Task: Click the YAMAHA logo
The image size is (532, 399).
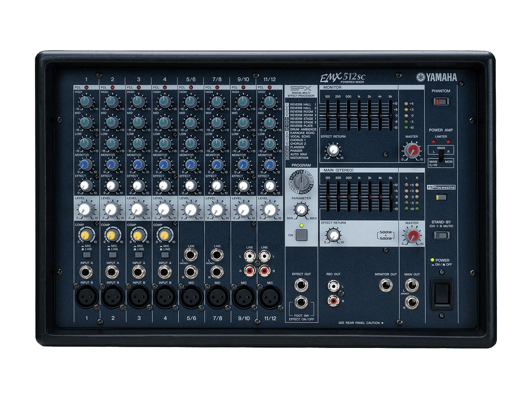Action: pyautogui.click(x=436, y=77)
